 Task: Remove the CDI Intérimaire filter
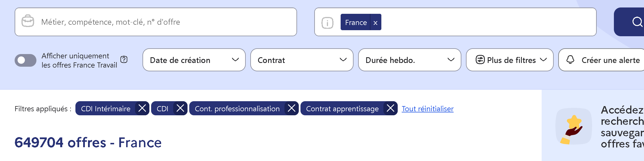(x=142, y=108)
